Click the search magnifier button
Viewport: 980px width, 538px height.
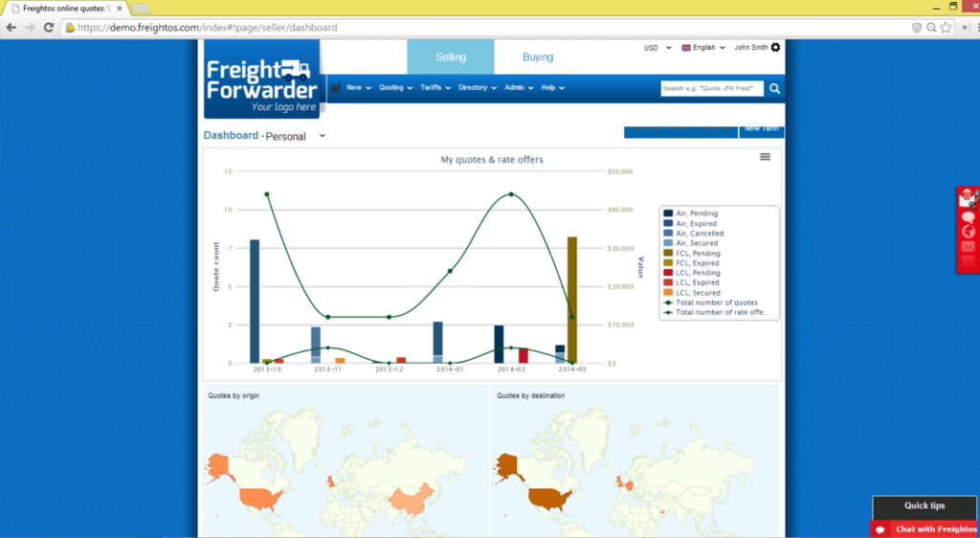(x=774, y=88)
